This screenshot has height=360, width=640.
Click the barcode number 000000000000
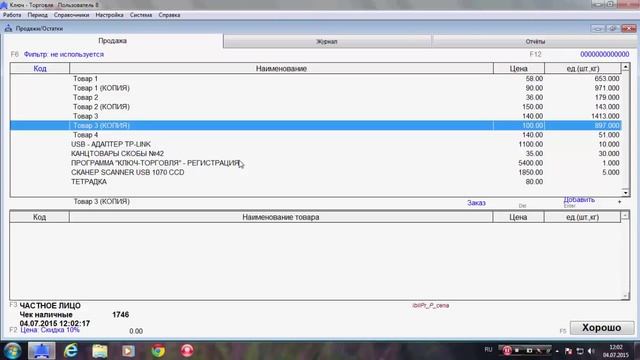604,54
